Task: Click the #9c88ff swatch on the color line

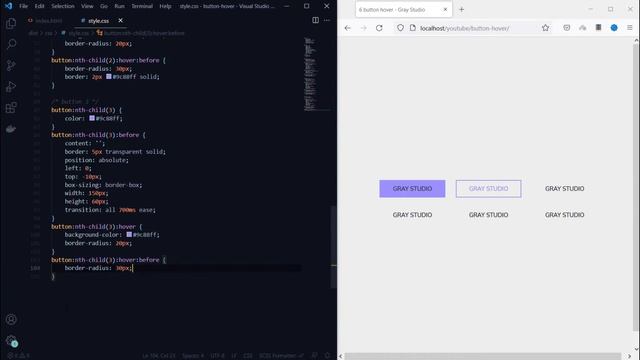Action: coord(92,118)
